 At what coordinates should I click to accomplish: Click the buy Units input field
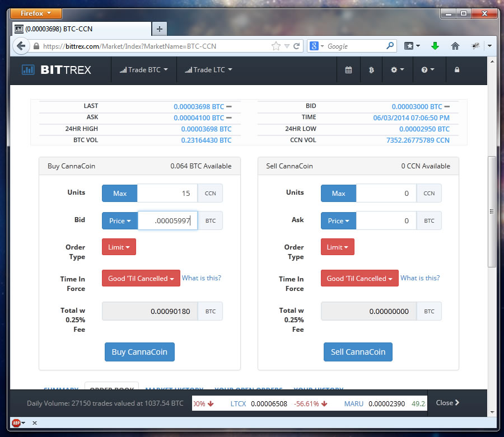click(x=167, y=193)
